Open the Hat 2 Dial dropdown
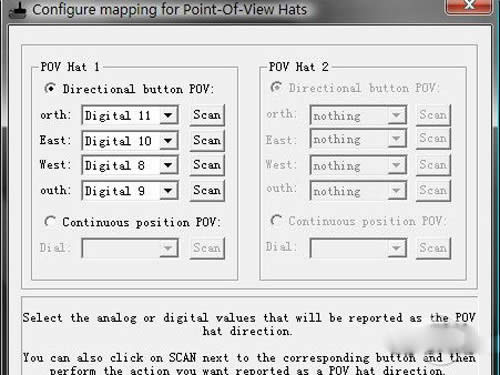This screenshot has width=500, height=375. [x=358, y=248]
